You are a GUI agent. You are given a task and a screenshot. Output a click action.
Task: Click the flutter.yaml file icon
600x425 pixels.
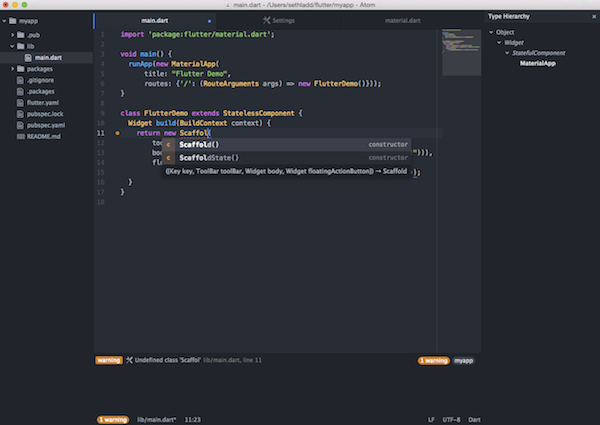pos(20,103)
